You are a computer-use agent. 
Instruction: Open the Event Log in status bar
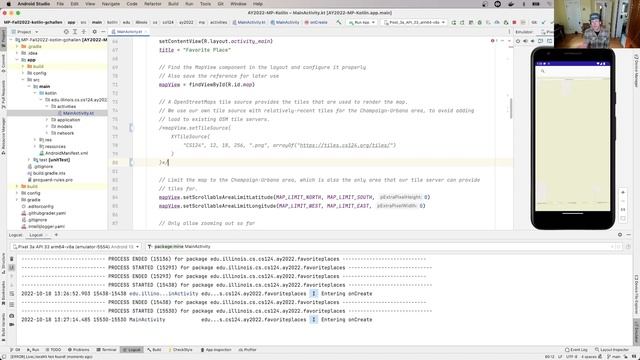576,350
